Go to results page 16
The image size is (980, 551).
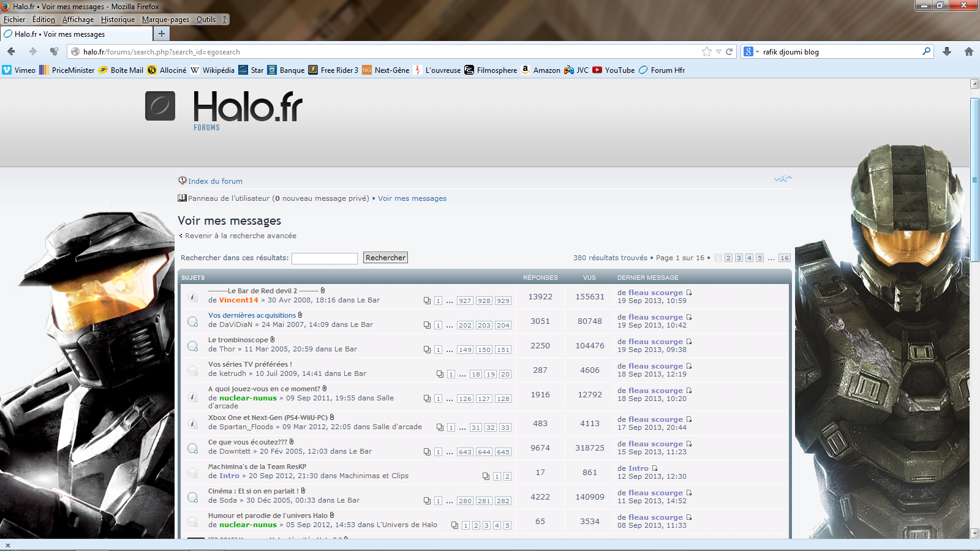click(784, 258)
